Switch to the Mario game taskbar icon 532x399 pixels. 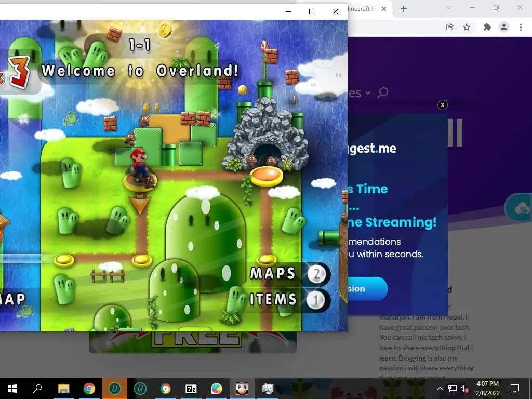click(242, 389)
